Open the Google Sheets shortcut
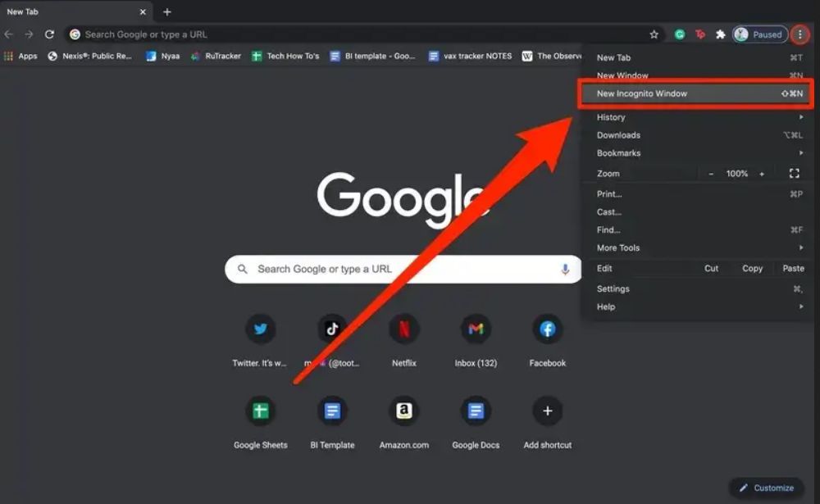Image resolution: width=820 pixels, height=504 pixels. 260,422
